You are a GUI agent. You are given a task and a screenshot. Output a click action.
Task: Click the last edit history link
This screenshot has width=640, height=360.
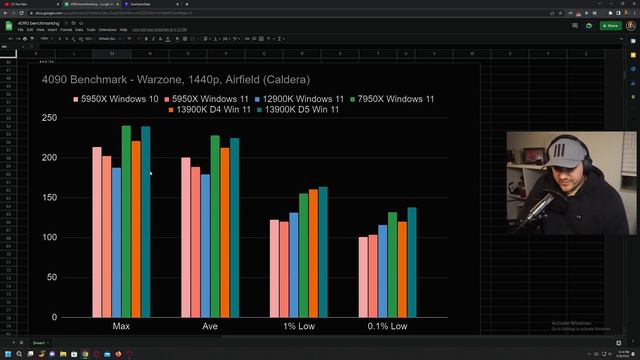[160, 30]
